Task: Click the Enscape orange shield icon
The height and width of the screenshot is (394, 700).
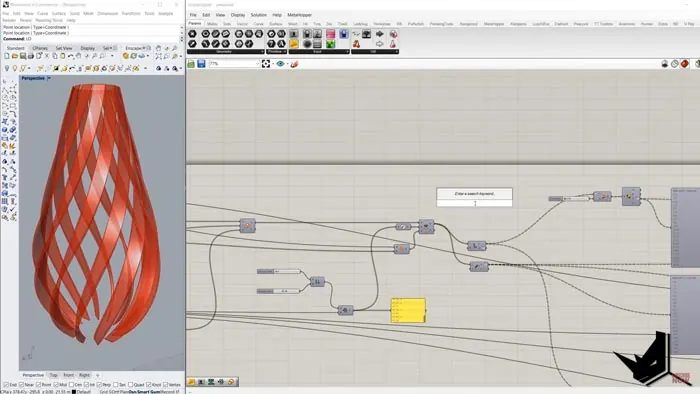Action: point(126,56)
